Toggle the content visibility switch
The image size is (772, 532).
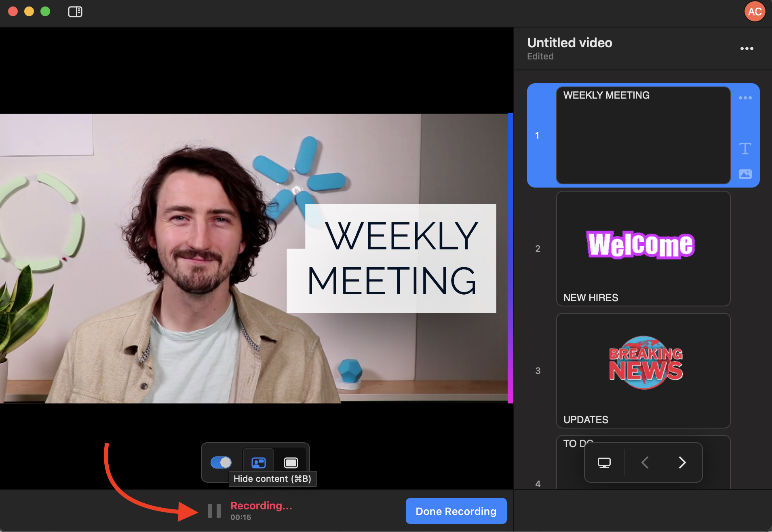[221, 462]
